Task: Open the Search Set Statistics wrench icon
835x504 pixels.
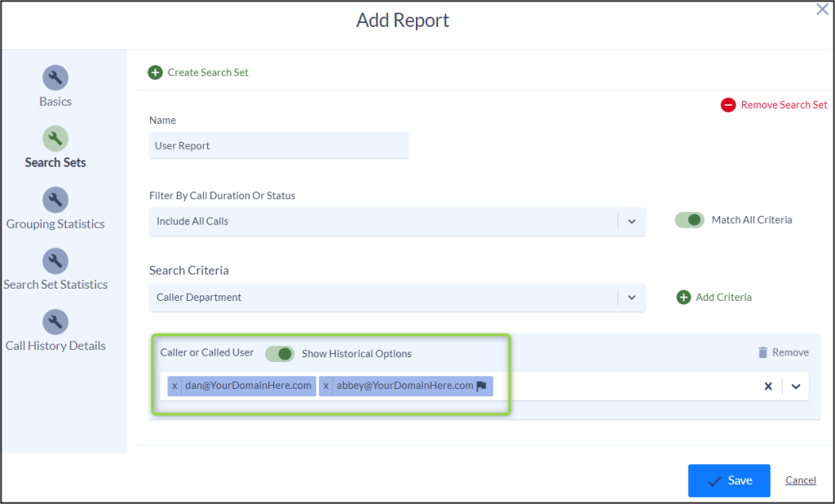Action: pos(55,261)
